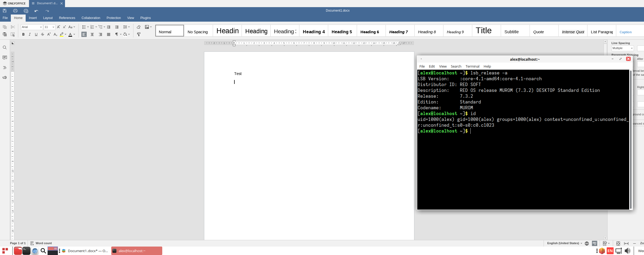Viewport: 644px width, 255px height.
Task: Click the Word count status bar item
Action: [x=41, y=243]
